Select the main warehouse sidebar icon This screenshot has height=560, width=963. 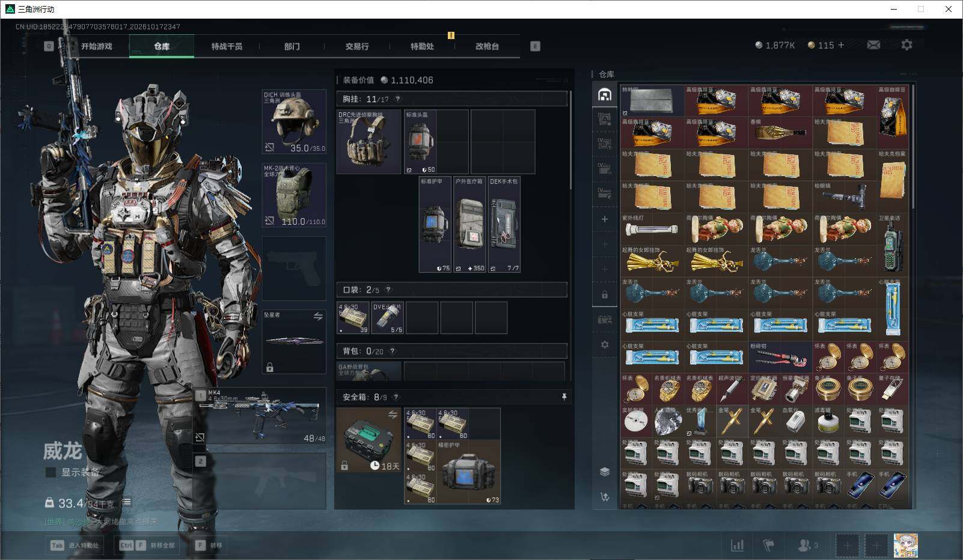tap(605, 94)
